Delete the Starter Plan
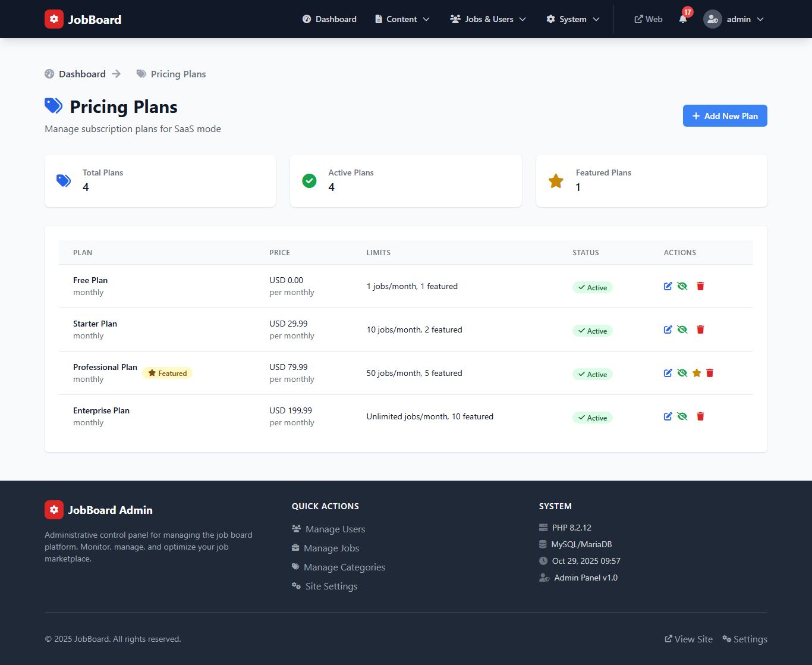Viewport: 812px width, 665px height. click(x=700, y=330)
